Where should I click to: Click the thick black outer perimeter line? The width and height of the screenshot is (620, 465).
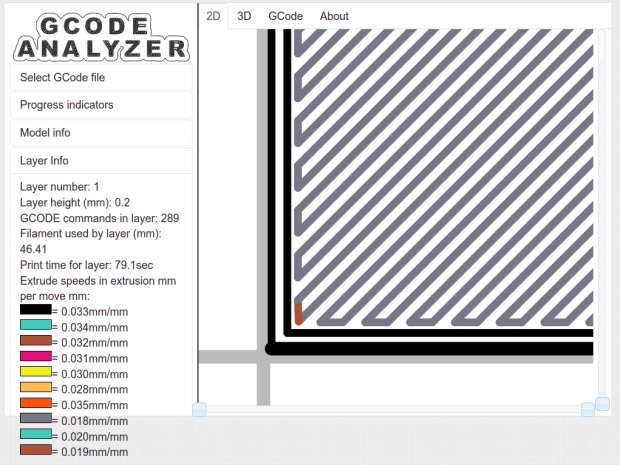[431, 348]
